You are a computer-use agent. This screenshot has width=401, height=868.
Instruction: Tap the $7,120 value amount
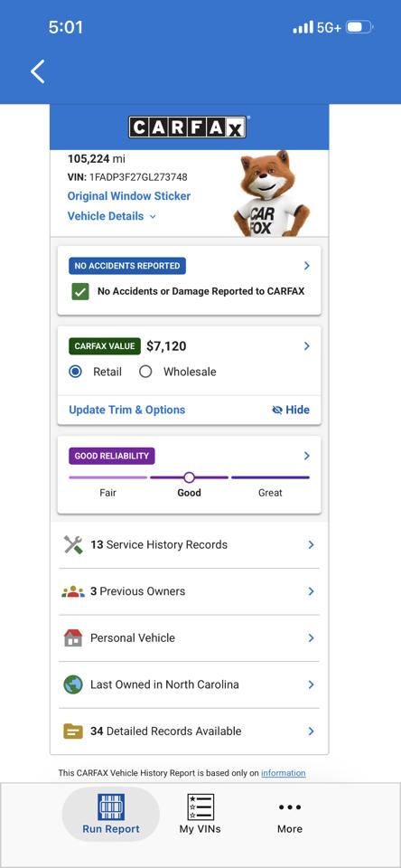166,346
